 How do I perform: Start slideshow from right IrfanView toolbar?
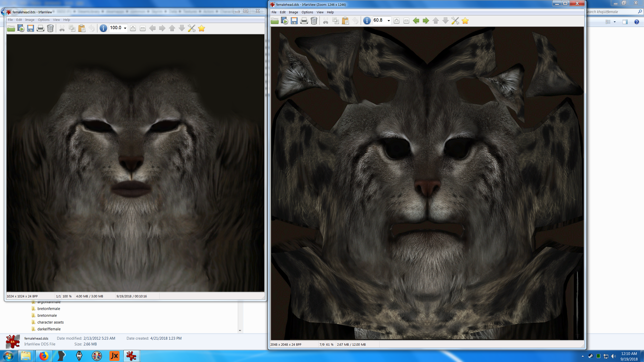pos(284,21)
